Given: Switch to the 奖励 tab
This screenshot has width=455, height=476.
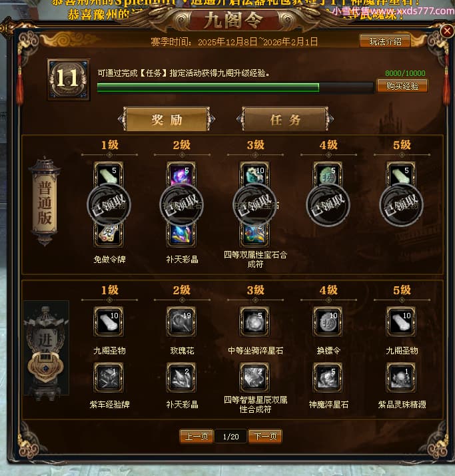Looking at the screenshot, I should [167, 119].
